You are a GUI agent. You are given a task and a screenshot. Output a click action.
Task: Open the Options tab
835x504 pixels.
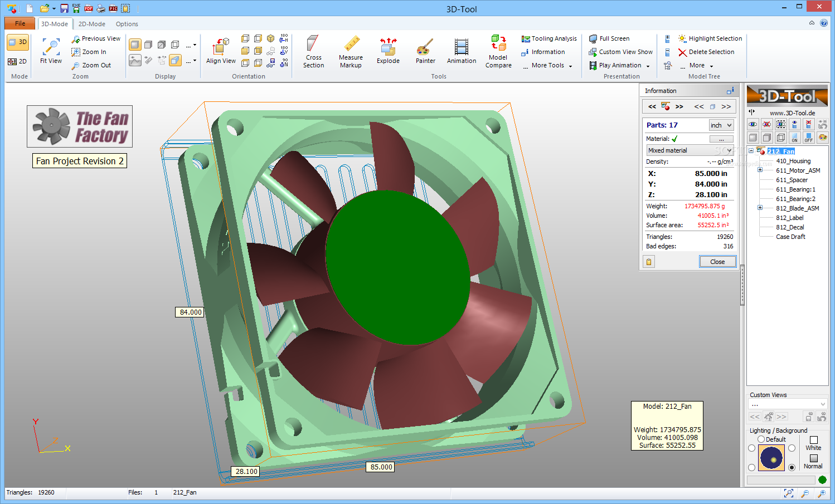[x=127, y=24]
